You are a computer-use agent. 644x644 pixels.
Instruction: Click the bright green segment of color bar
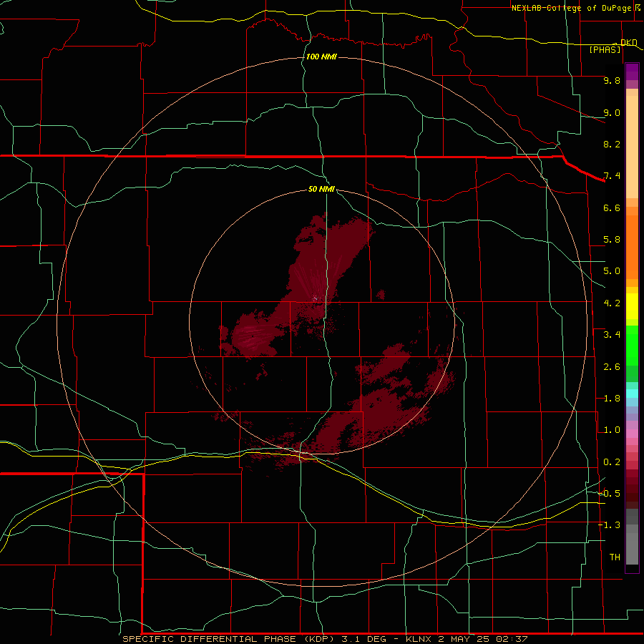[632, 346]
